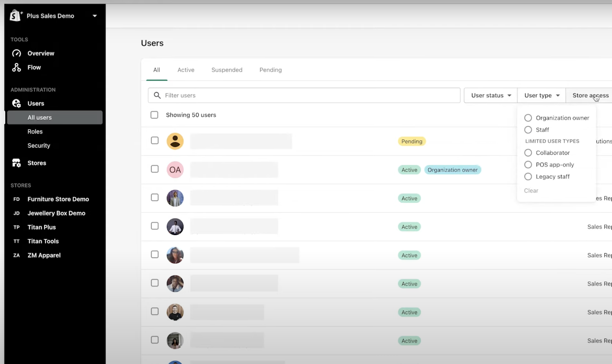Image resolution: width=612 pixels, height=364 pixels.
Task: Click the FD store badge
Action: (x=16, y=199)
